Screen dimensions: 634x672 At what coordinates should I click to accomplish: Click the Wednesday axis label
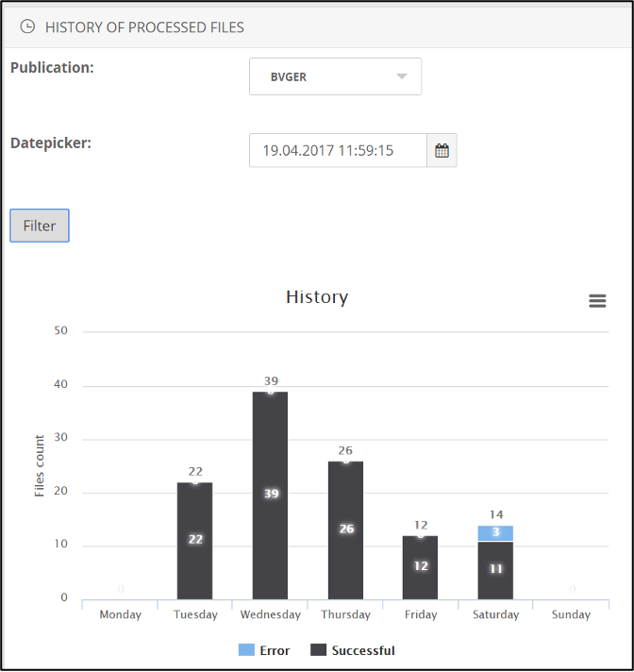coord(271,614)
